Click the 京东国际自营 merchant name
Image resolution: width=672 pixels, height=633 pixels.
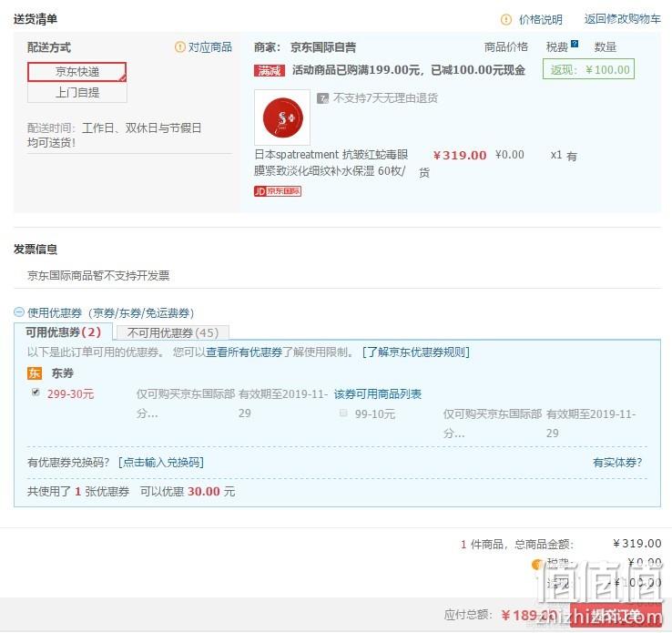point(323,47)
